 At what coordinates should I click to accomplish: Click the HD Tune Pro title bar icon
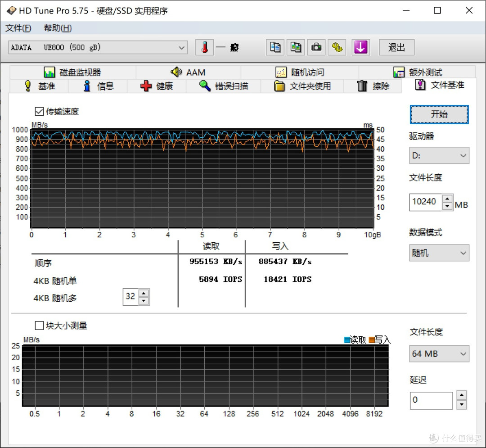tap(11, 10)
